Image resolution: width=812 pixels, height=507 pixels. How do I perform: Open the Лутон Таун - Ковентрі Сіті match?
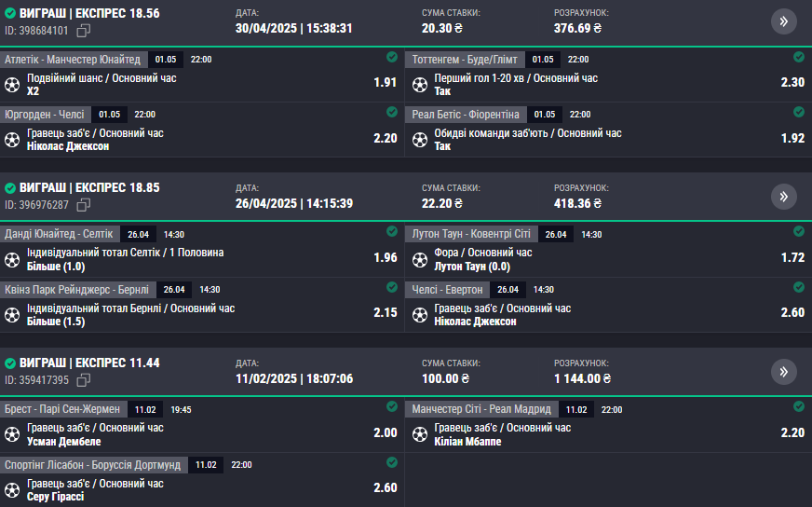pos(471,234)
